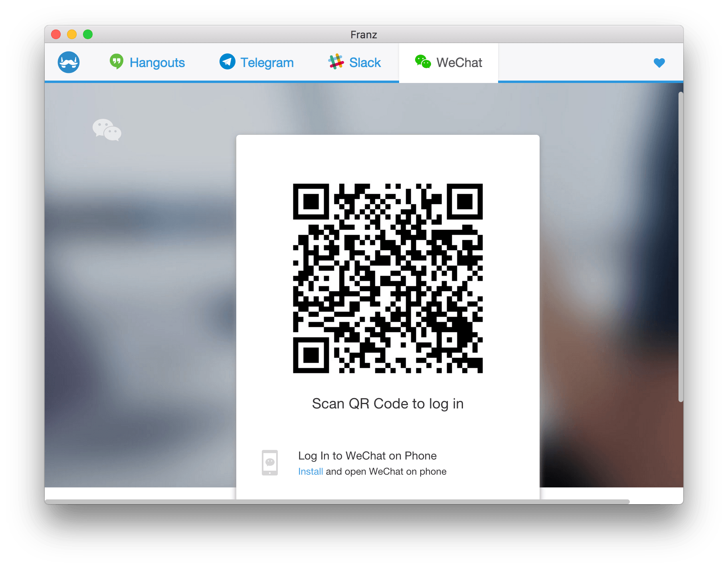728x568 pixels.
Task: Click the blue heart icon
Action: click(659, 63)
